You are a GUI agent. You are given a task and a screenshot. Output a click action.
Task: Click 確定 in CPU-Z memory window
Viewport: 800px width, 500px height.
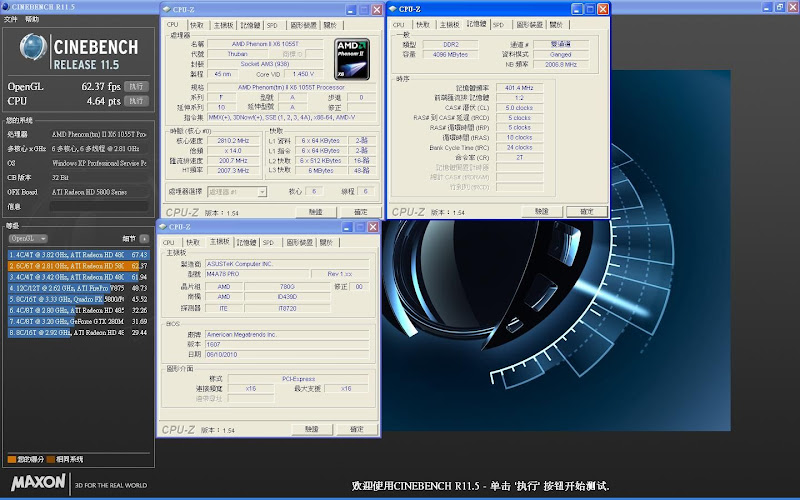click(587, 211)
